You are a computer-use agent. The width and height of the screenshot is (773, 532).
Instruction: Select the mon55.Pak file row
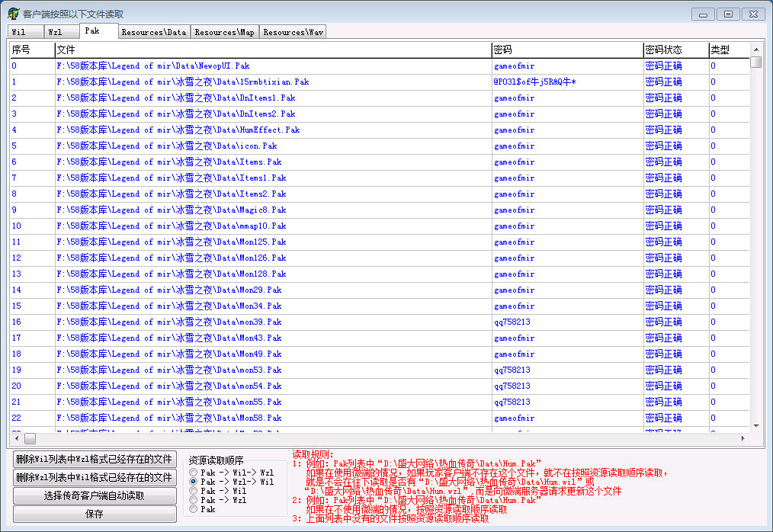point(380,402)
